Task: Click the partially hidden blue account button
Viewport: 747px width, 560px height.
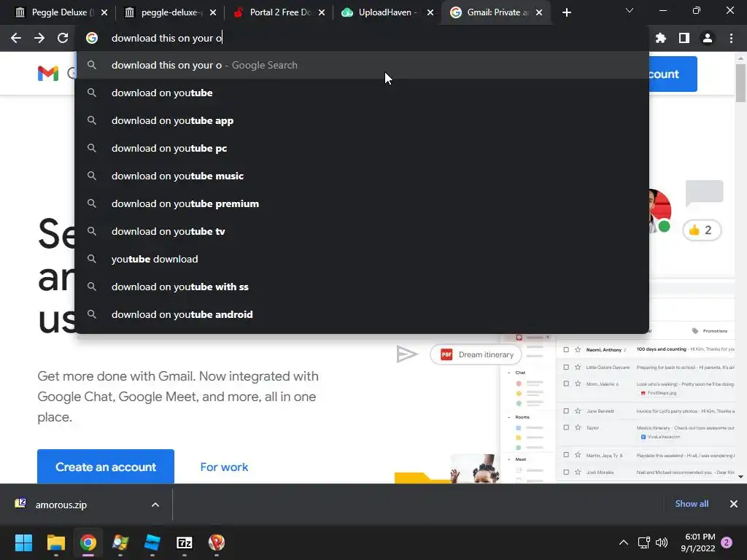Action: click(673, 74)
